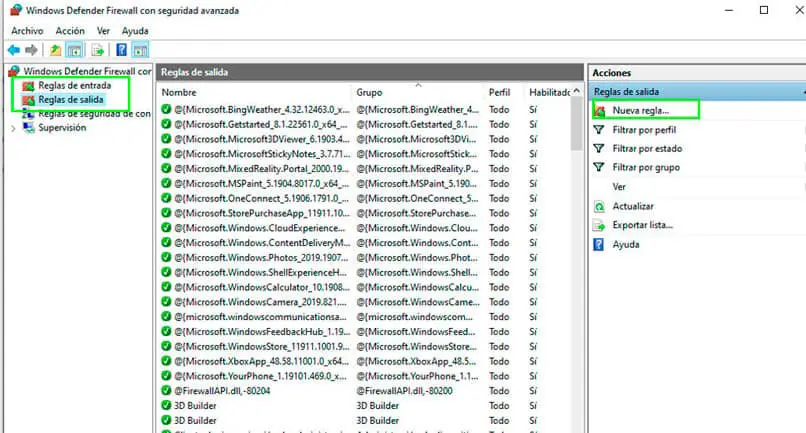The width and height of the screenshot is (806, 433).
Task: Click the title bar firewall app icon
Action: click(15, 10)
